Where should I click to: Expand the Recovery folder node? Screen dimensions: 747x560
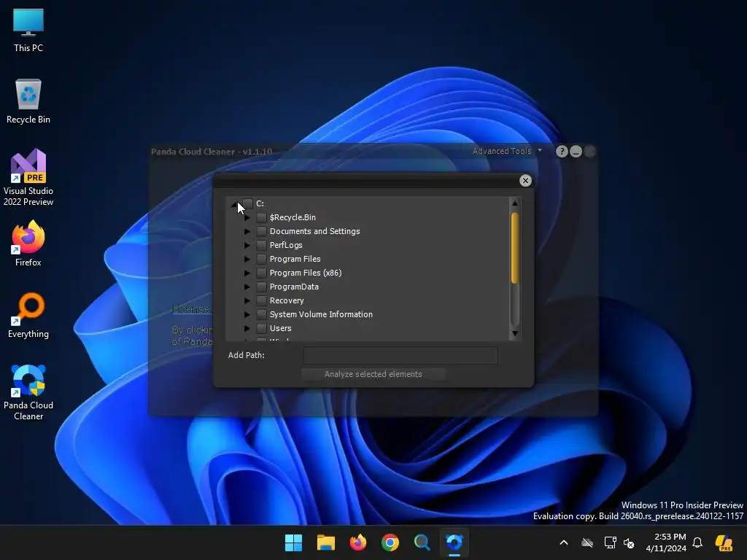[247, 300]
